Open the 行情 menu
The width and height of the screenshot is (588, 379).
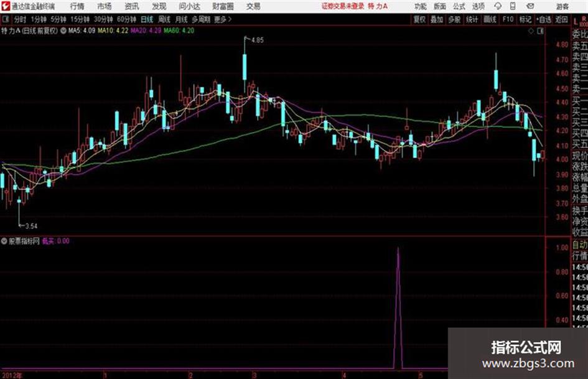pos(77,6)
